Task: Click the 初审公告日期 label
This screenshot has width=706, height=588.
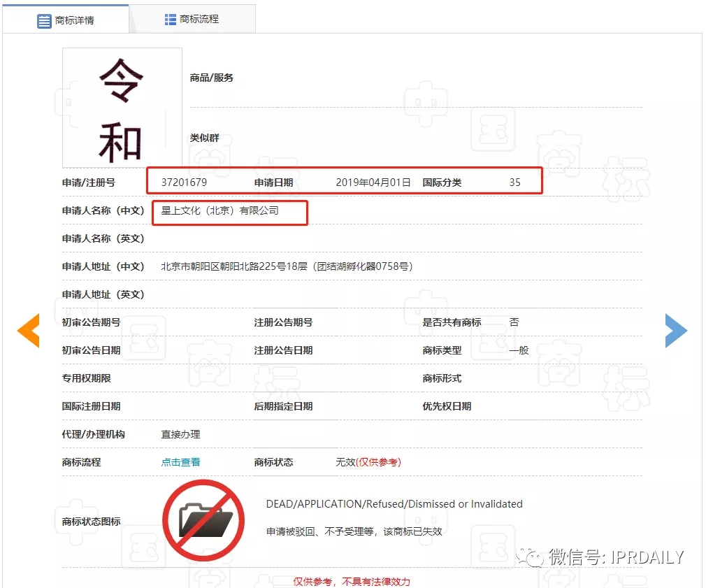Action: [x=91, y=350]
